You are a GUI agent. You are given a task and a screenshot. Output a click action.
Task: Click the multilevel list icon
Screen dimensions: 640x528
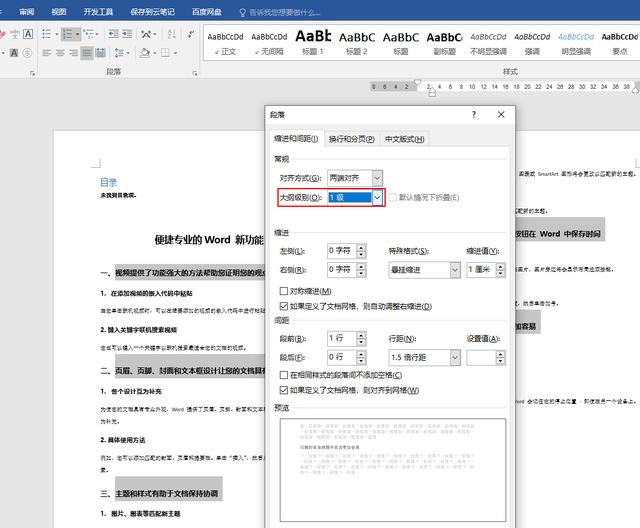[89, 34]
